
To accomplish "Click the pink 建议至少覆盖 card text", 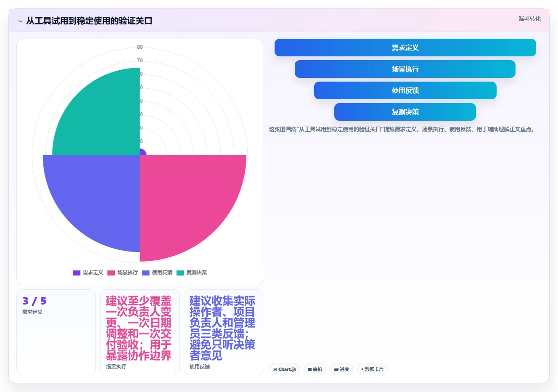I will pyautogui.click(x=139, y=328).
